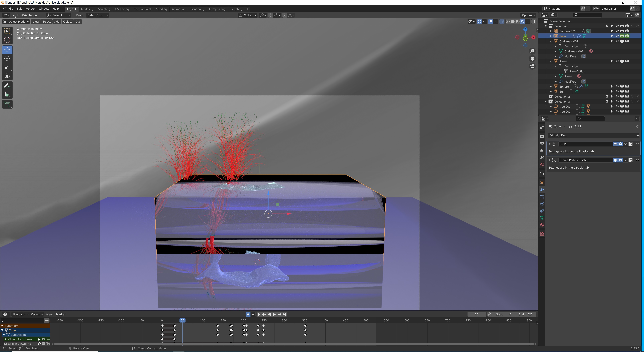Uncheck the Collection 3 exclude checkbox

(607, 101)
